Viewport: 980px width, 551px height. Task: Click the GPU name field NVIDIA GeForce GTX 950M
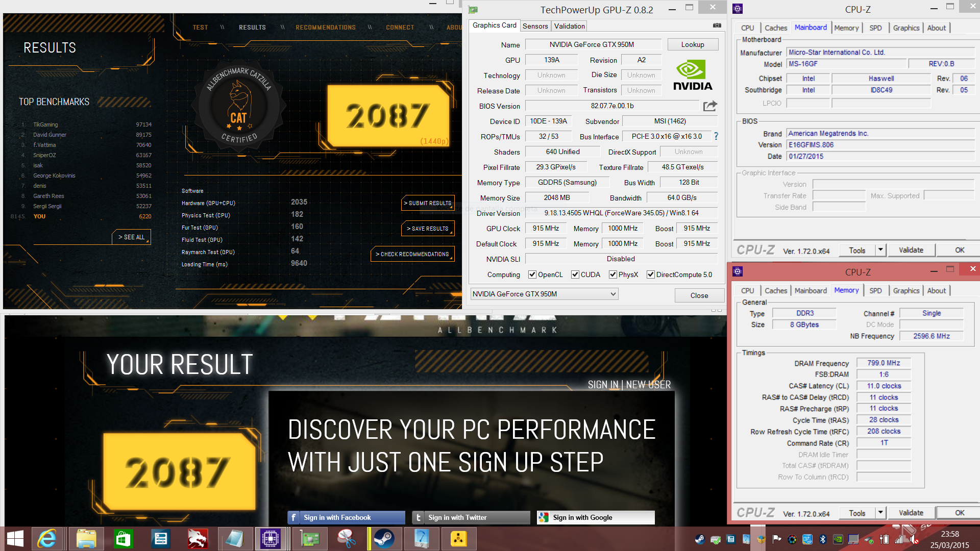[593, 44]
